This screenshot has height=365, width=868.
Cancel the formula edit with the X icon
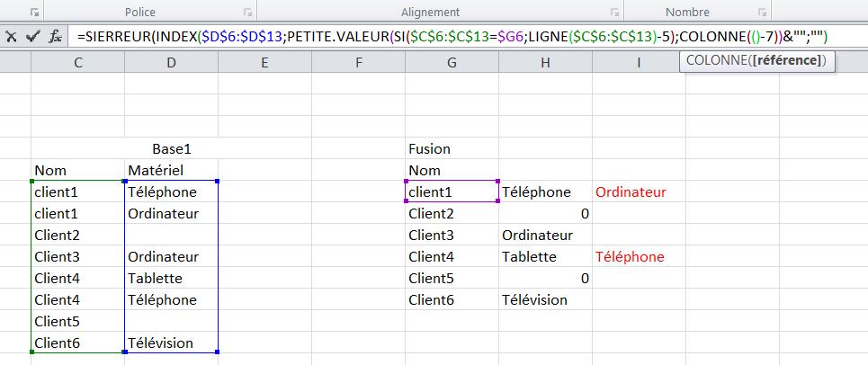click(x=12, y=37)
